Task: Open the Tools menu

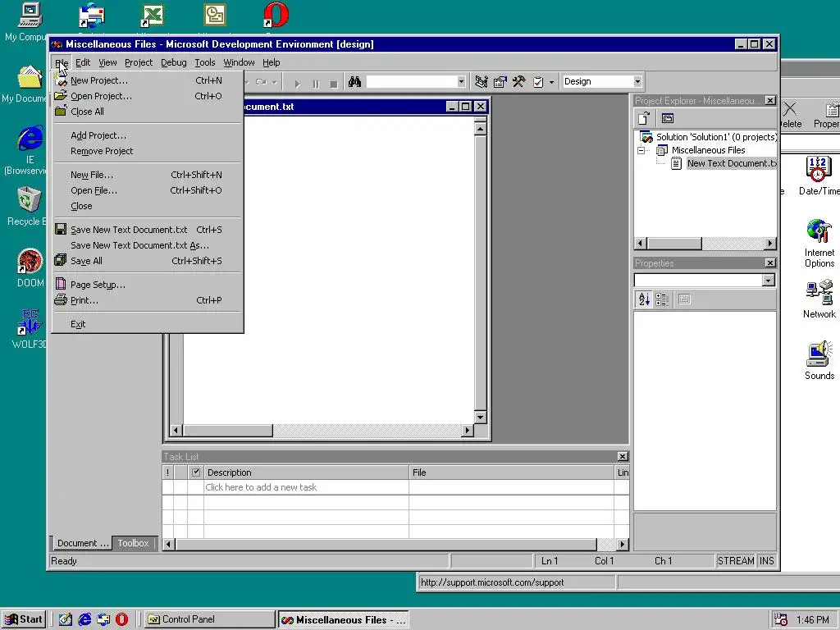Action: point(204,62)
